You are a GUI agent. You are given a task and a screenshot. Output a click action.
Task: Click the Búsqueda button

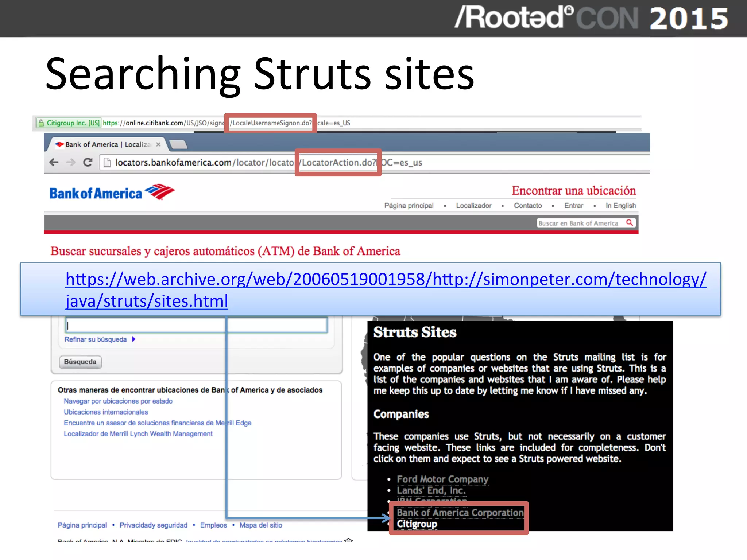click(80, 362)
